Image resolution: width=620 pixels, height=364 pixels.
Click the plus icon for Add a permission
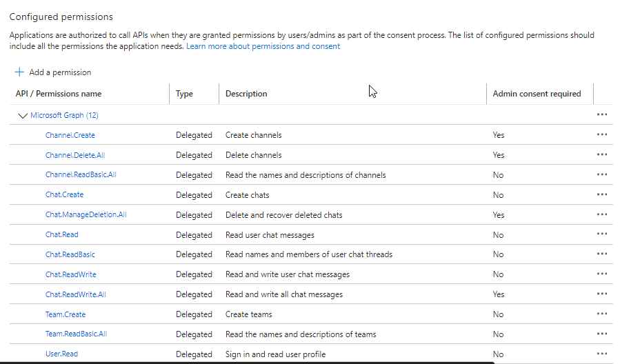19,72
